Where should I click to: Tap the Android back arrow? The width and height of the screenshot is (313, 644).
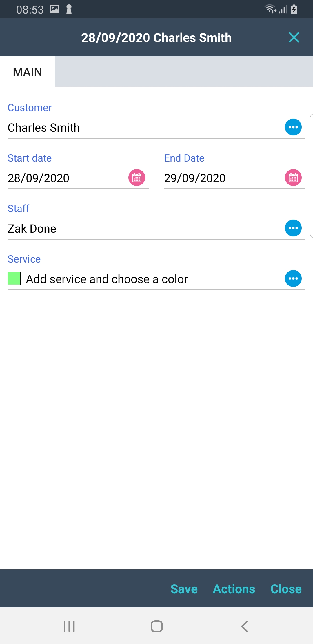click(244, 626)
